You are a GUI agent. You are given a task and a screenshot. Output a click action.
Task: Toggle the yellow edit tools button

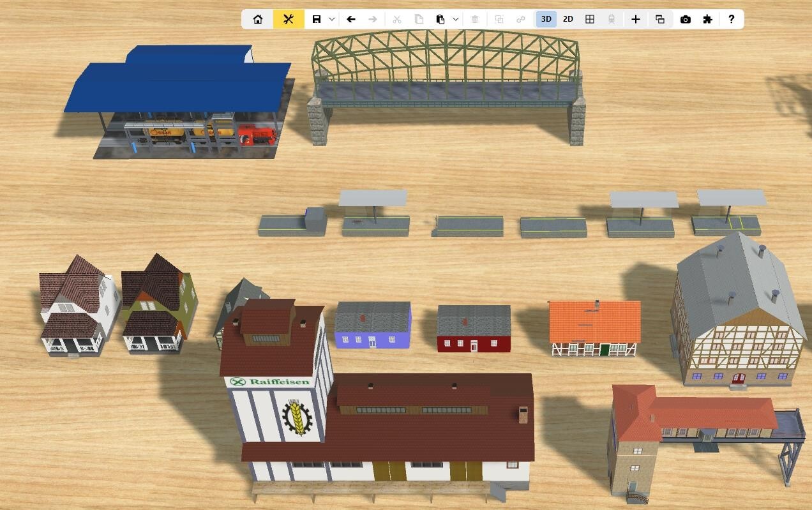289,19
